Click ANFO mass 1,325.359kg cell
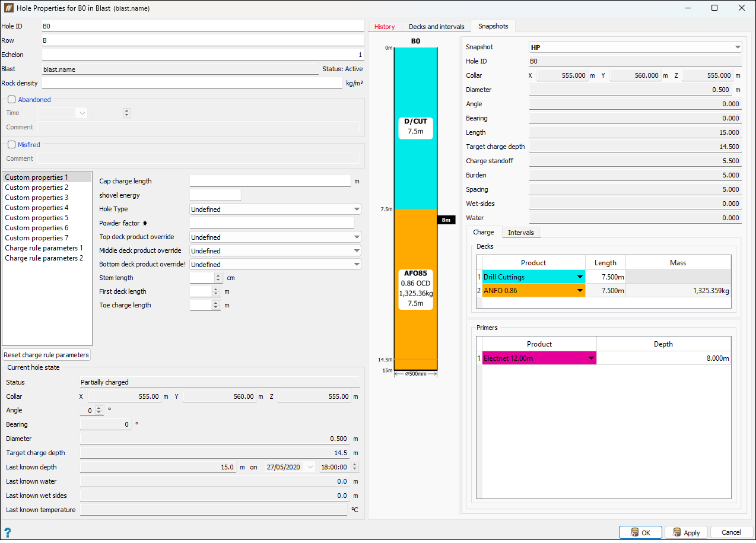 [x=678, y=291]
